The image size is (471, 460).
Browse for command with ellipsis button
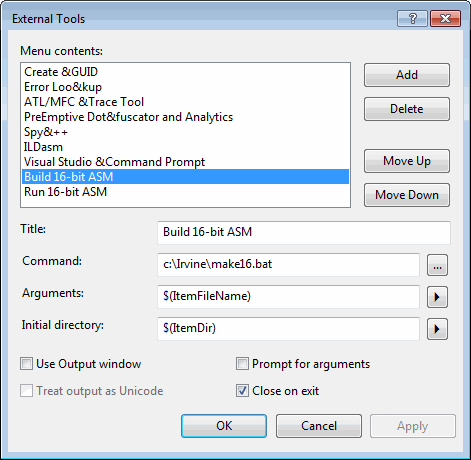437,265
